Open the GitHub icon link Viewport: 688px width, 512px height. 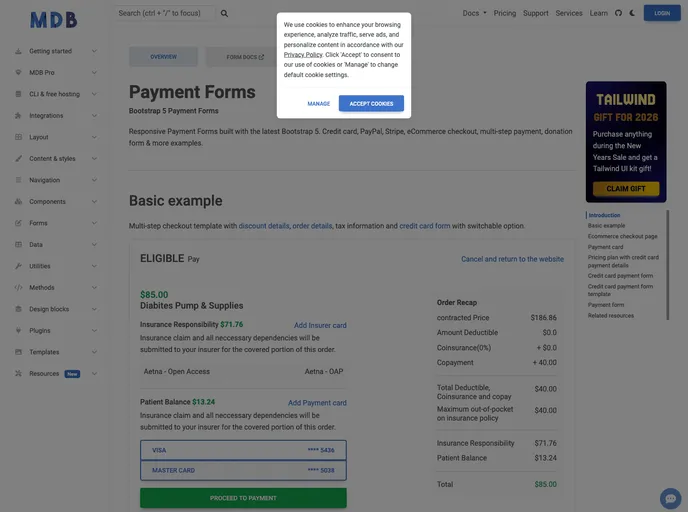(x=618, y=13)
